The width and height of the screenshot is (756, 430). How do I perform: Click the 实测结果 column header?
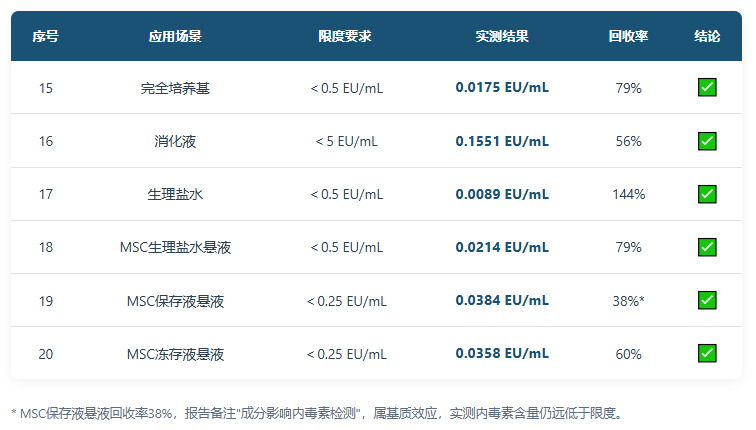click(x=502, y=36)
